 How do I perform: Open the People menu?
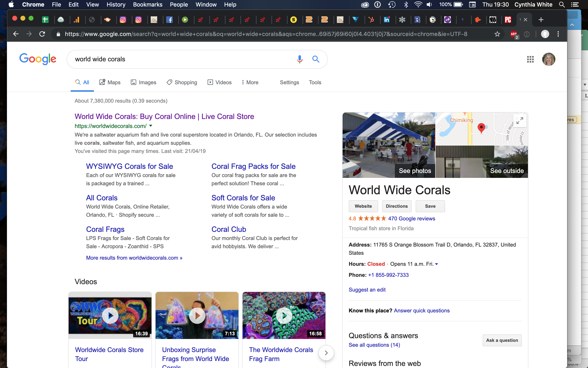[x=179, y=4]
